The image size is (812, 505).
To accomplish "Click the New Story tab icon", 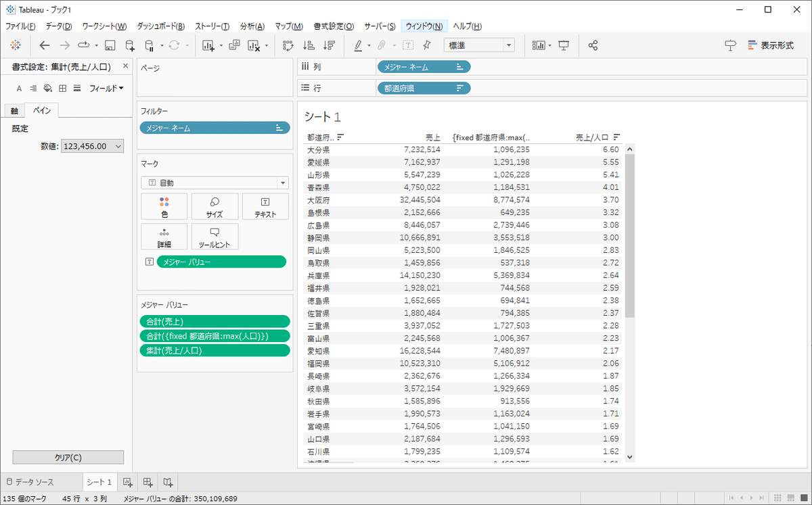I will click(168, 482).
